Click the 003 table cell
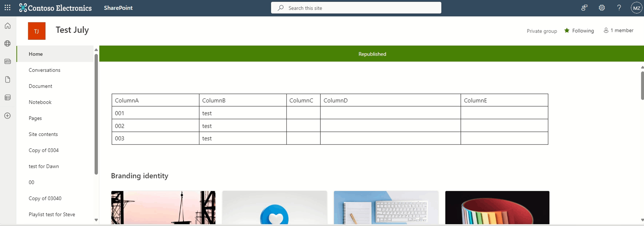644x226 pixels. pyautogui.click(x=156, y=138)
